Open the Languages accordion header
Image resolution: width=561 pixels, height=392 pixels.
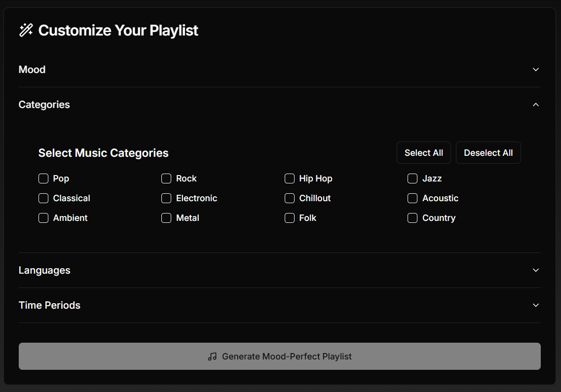pyautogui.click(x=44, y=270)
